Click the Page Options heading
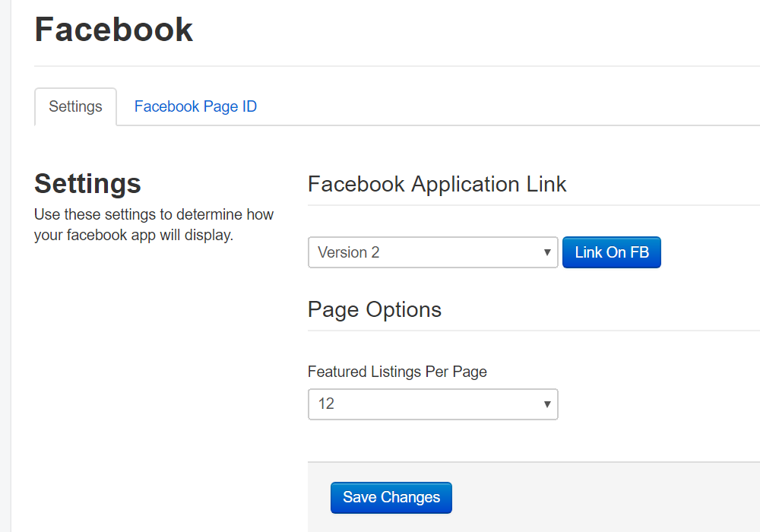The image size is (760, 532). (x=375, y=309)
